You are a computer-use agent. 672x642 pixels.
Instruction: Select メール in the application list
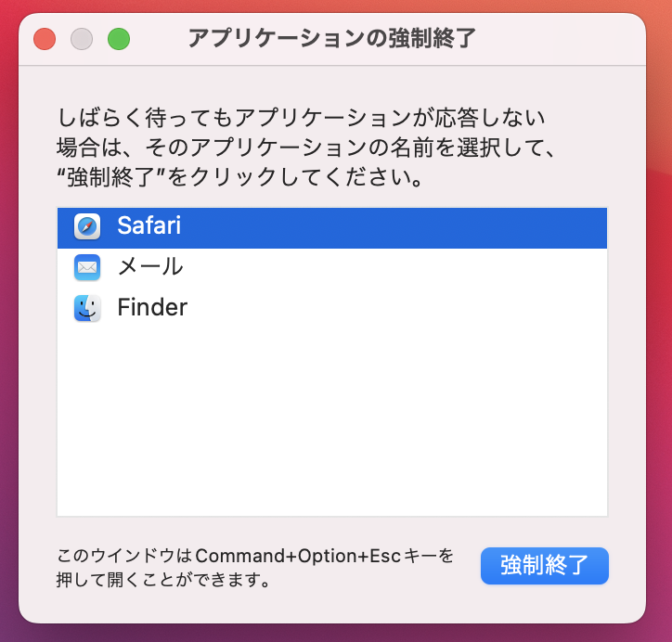[149, 267]
